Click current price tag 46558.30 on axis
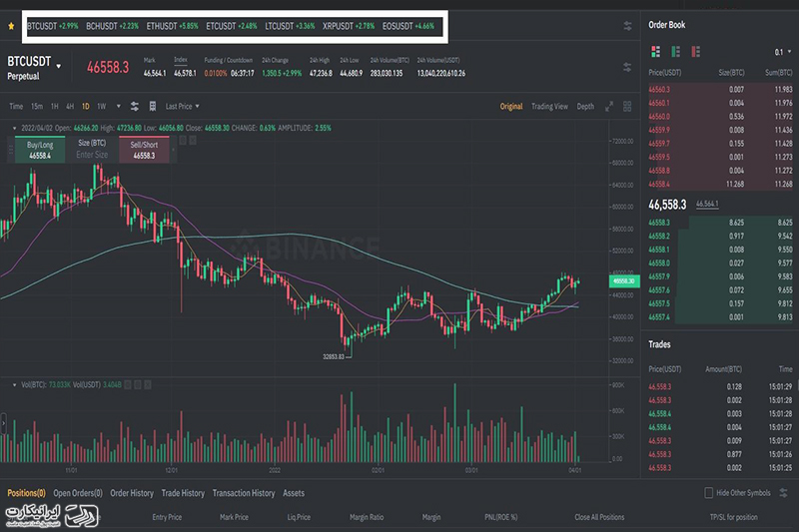Image resolution: width=799 pixels, height=532 pixels. pos(624,281)
